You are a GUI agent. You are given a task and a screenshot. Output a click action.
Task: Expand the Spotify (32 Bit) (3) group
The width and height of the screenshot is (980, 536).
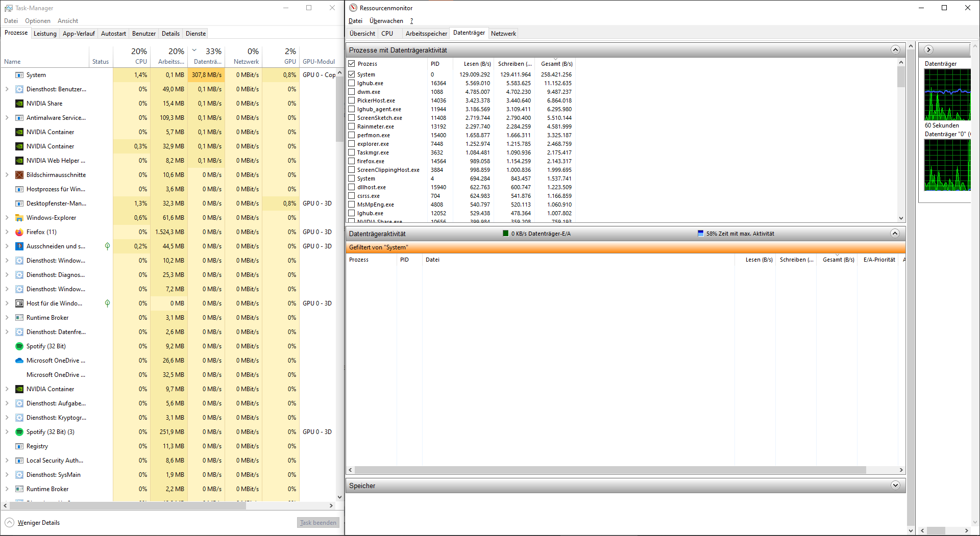pos(7,432)
